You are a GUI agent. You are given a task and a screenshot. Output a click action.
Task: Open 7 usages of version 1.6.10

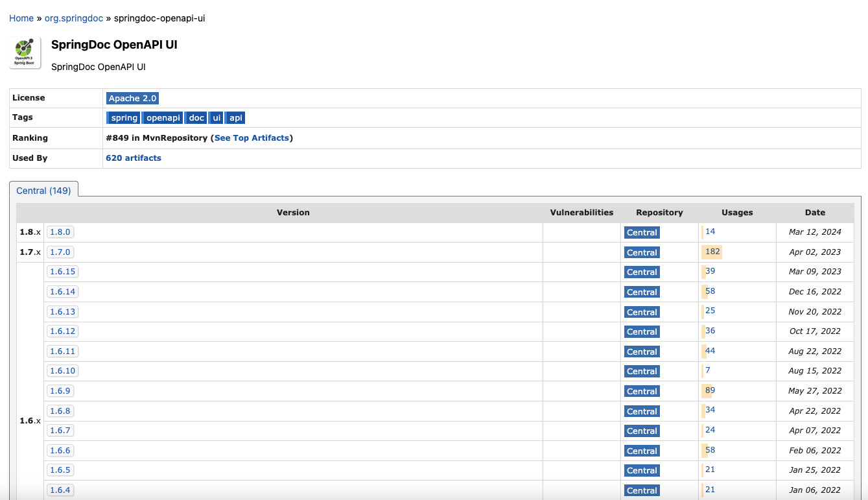coord(708,370)
